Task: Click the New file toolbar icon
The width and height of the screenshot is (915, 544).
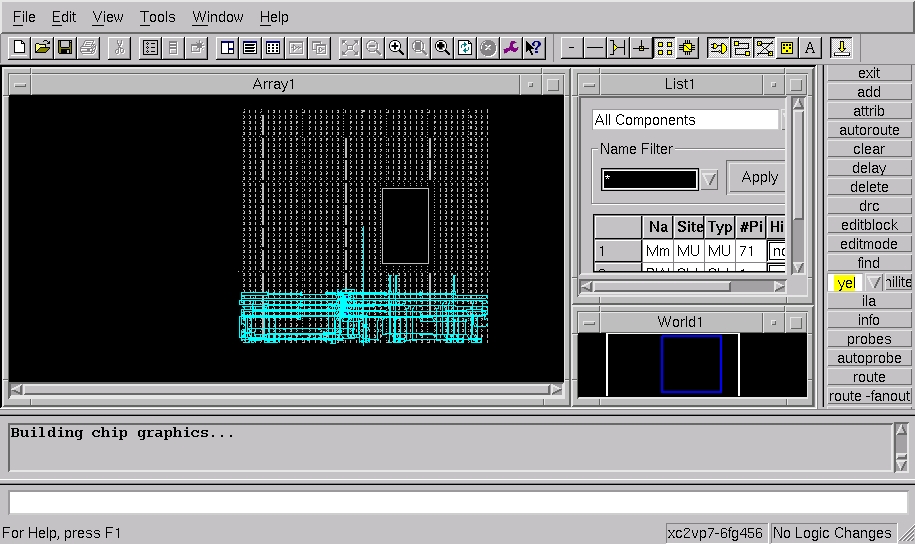Action: pos(20,47)
